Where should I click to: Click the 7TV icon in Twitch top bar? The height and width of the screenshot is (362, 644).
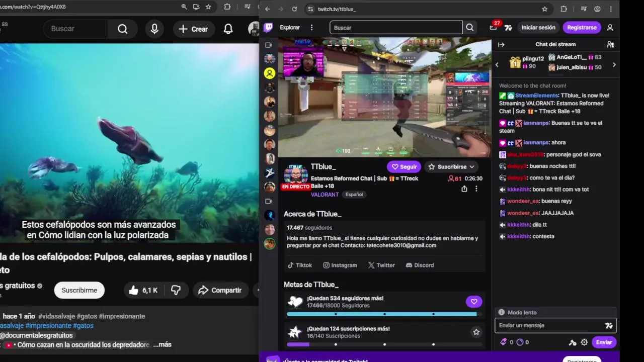(508, 28)
